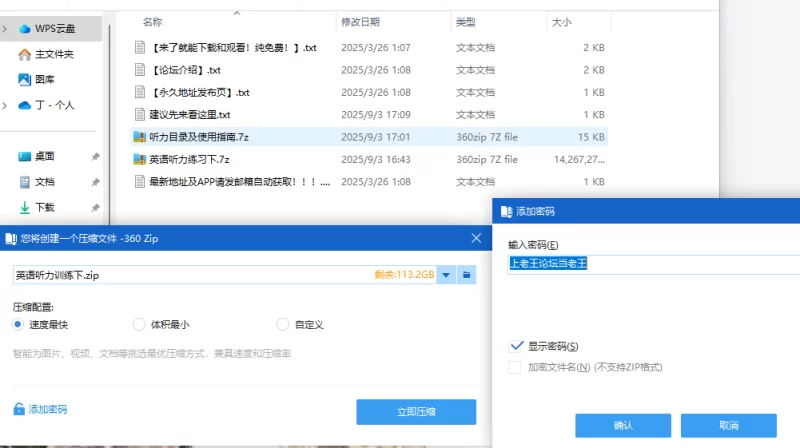800x448 pixels.
Task: Unpin 桌面 using its pin icon
Action: [95, 157]
